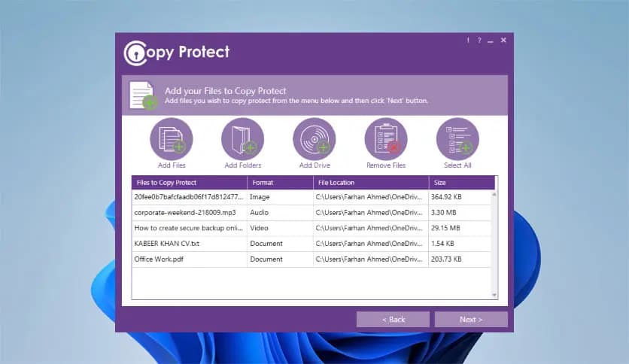Click the Remove Files label

tap(386, 165)
